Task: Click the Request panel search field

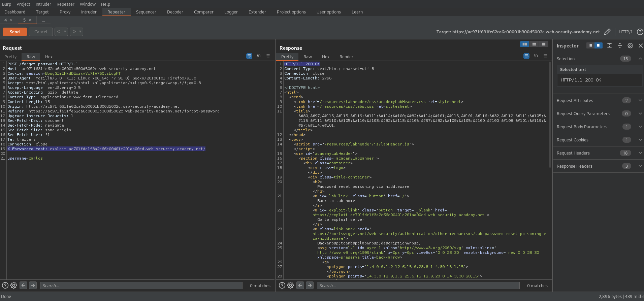Action: coord(141,286)
